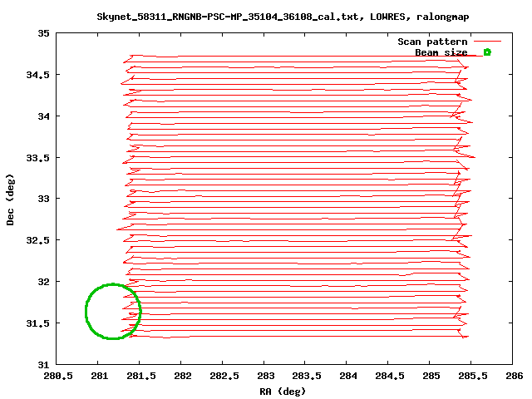Click the green beam size legend marker

coord(487,52)
